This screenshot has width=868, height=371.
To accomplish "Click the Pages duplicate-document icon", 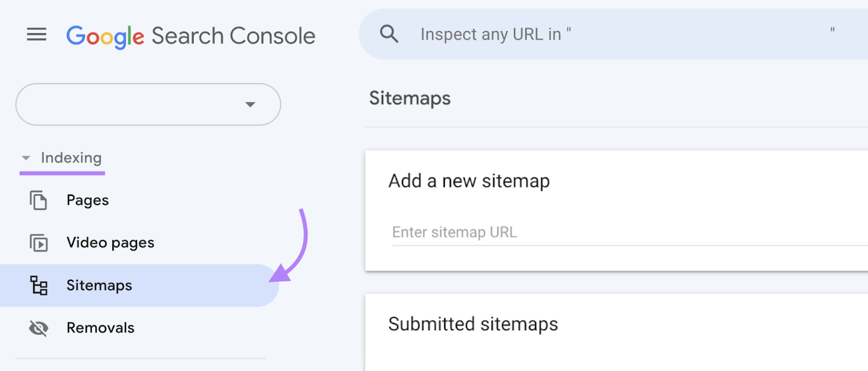I will [37, 200].
